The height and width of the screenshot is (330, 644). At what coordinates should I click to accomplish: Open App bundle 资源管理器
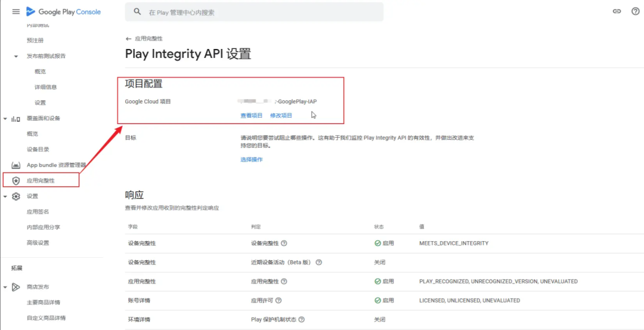coord(56,165)
